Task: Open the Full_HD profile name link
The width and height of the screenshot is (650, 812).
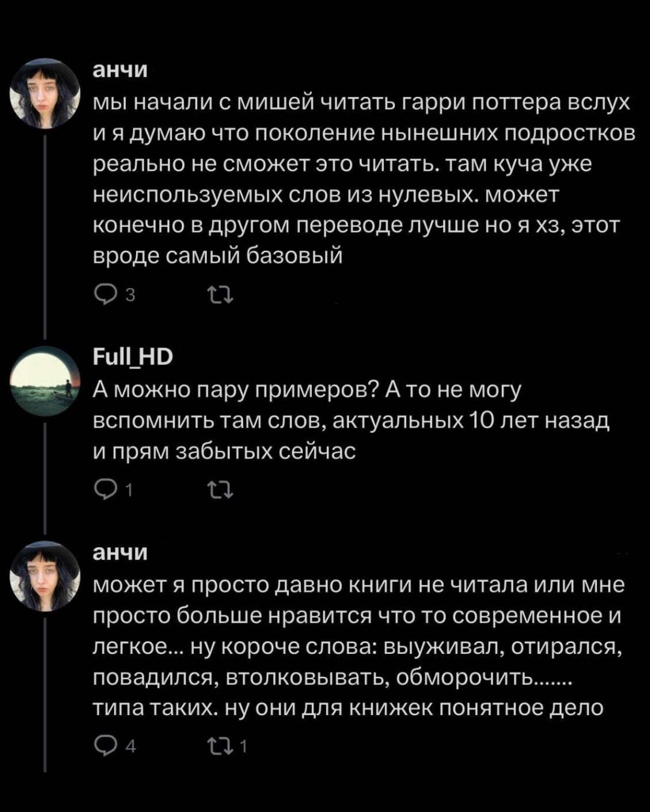Action: [x=133, y=357]
